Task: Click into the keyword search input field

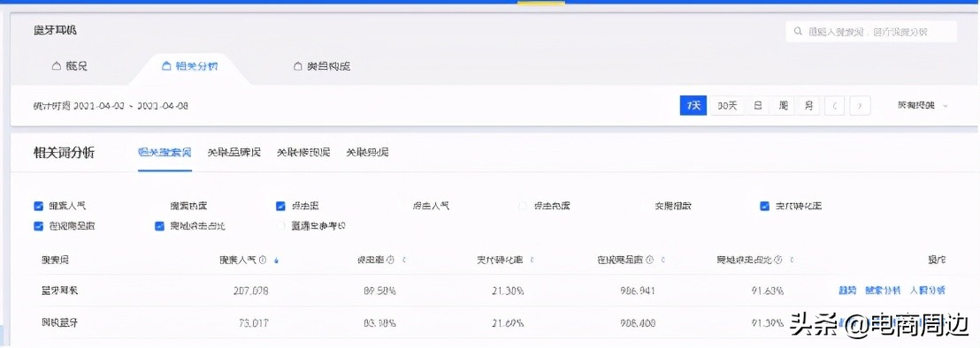Action: tap(871, 31)
